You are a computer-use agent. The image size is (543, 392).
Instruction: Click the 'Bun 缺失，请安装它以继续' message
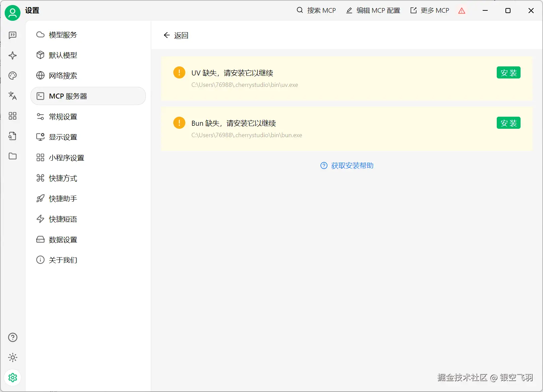(x=234, y=123)
